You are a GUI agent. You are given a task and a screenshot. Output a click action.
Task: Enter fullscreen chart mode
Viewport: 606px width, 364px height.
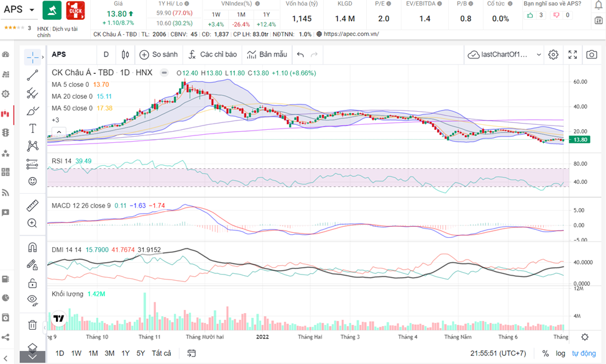(572, 55)
